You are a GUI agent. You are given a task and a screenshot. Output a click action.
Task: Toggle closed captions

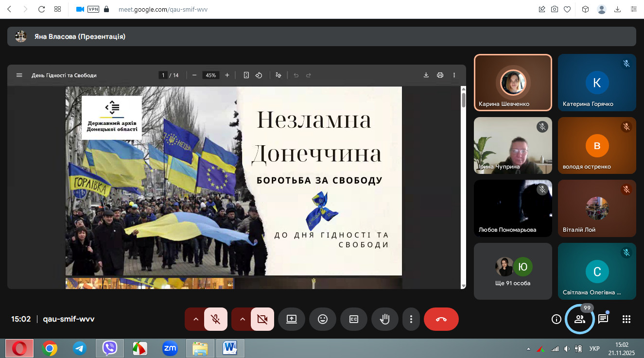click(x=354, y=319)
